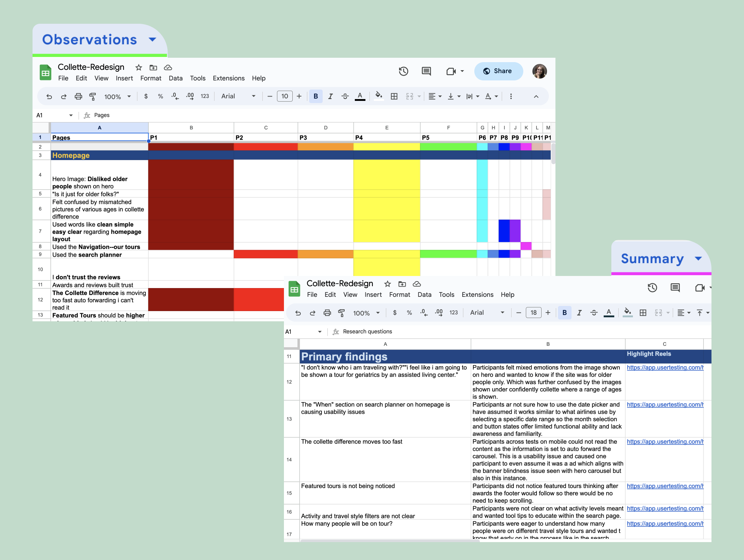Screen dimensions: 744x560
Task: Open the Summary tab dropdown arrow
Action: [698, 258]
